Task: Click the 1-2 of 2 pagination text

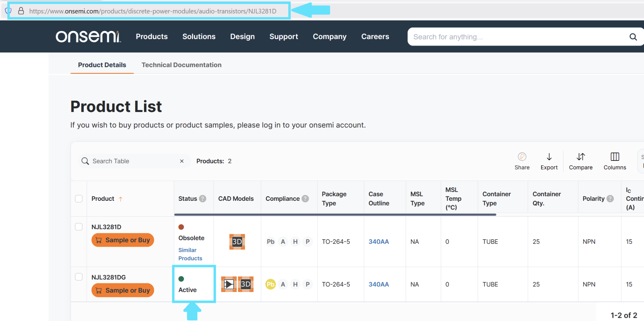Action: pos(624,315)
